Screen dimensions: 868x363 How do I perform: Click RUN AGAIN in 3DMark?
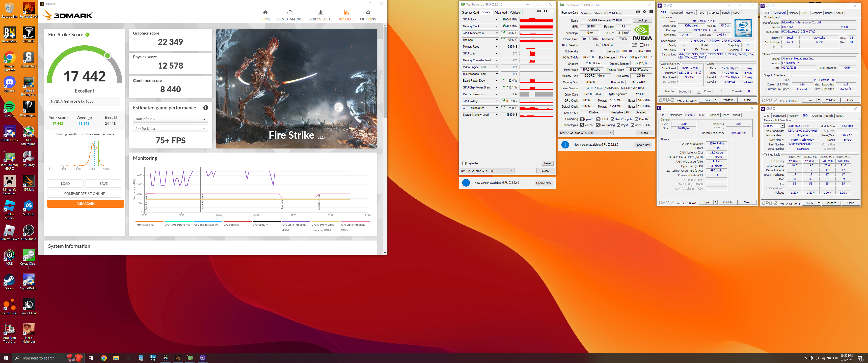pos(85,204)
